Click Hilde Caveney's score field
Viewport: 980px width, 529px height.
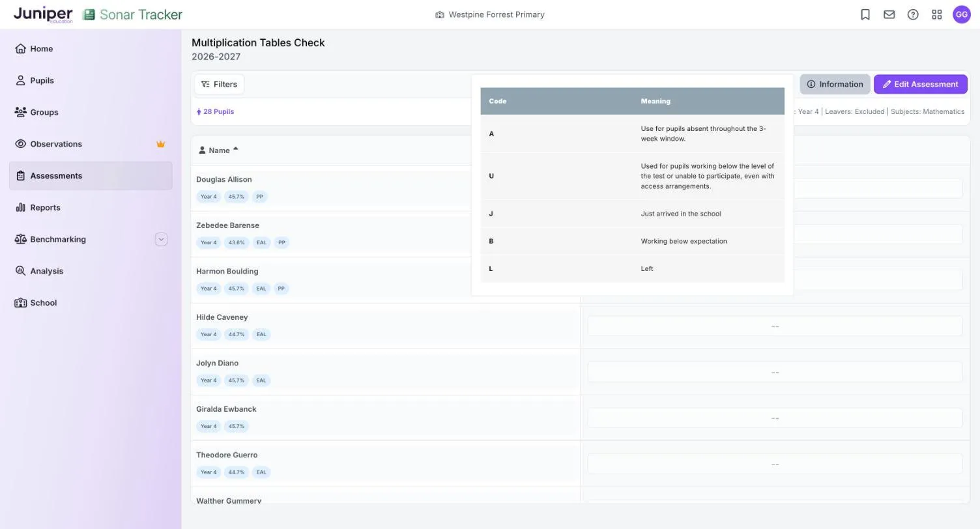[x=775, y=326]
